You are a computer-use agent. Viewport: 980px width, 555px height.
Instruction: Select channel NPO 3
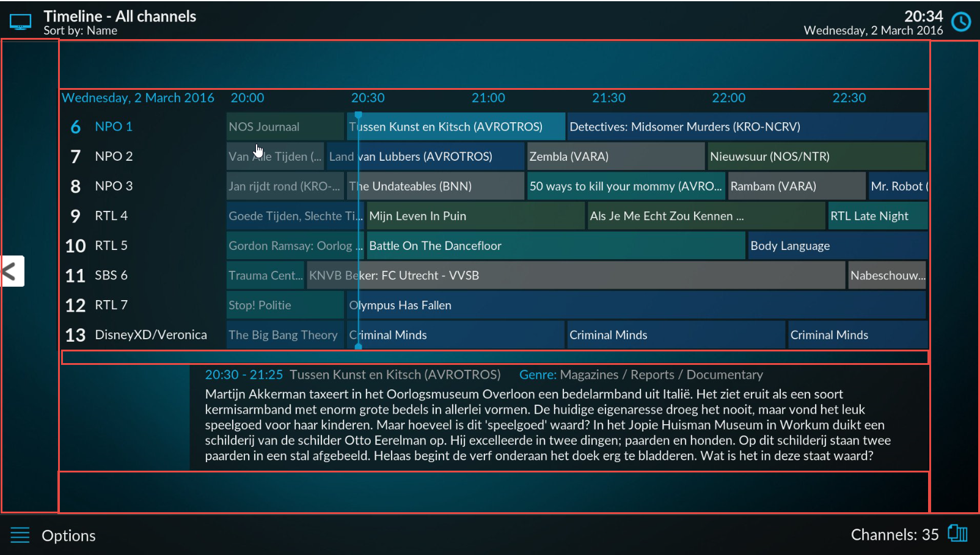[114, 186]
